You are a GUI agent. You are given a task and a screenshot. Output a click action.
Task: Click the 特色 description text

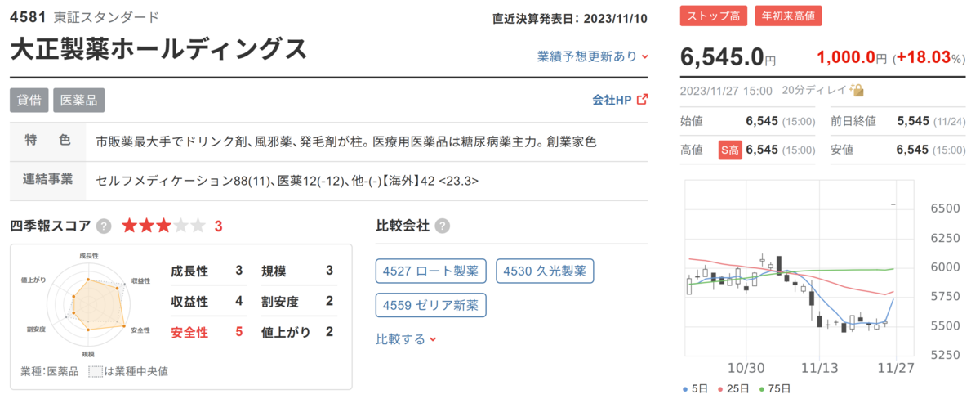(x=345, y=141)
